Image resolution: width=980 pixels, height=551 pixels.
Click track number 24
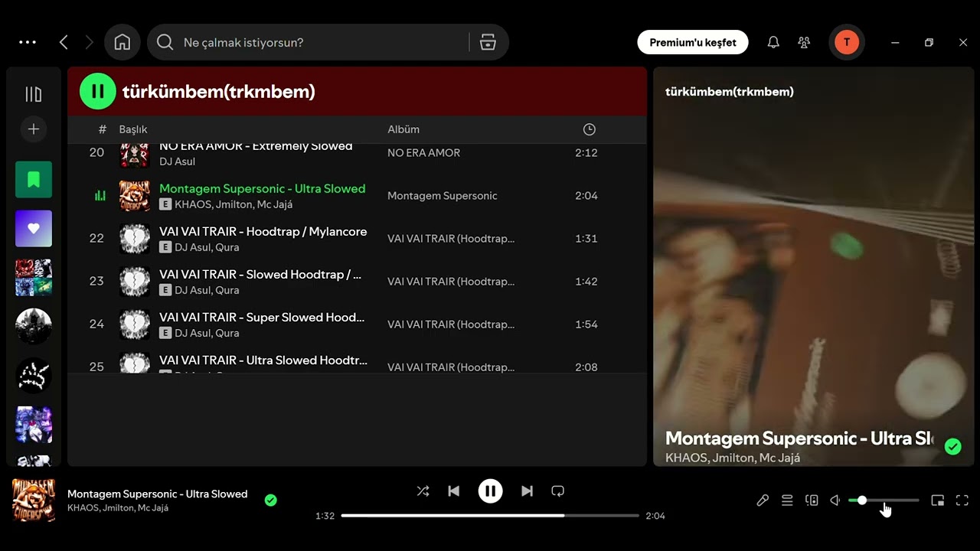(x=96, y=324)
